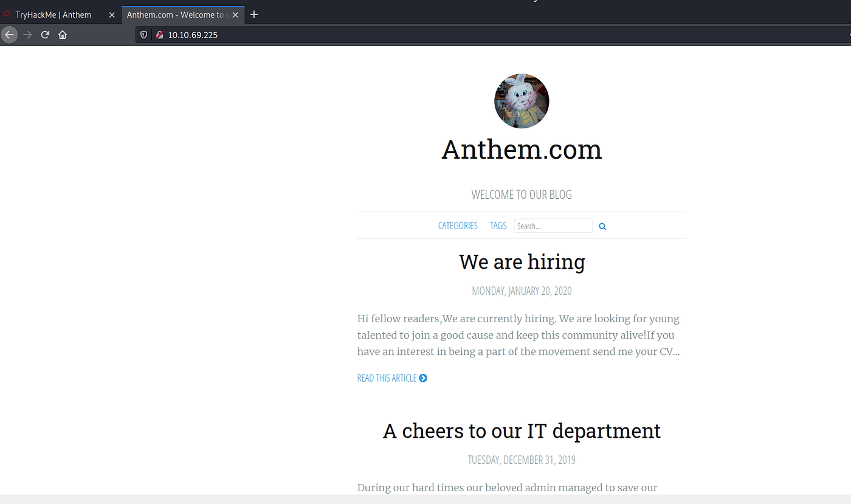Open the CATEGORIES menu link
The height and width of the screenshot is (504, 851).
click(x=458, y=226)
